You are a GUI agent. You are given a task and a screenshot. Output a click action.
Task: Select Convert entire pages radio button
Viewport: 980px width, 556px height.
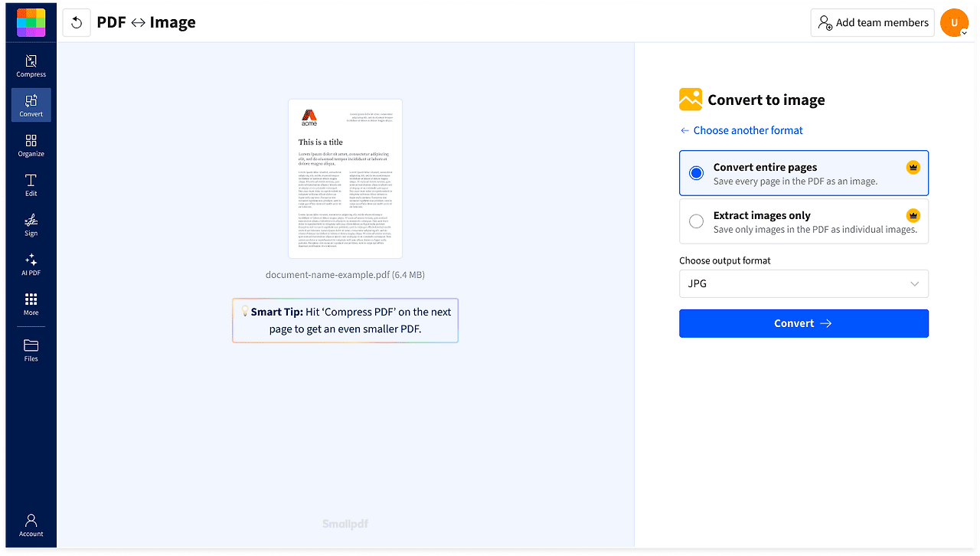point(696,173)
